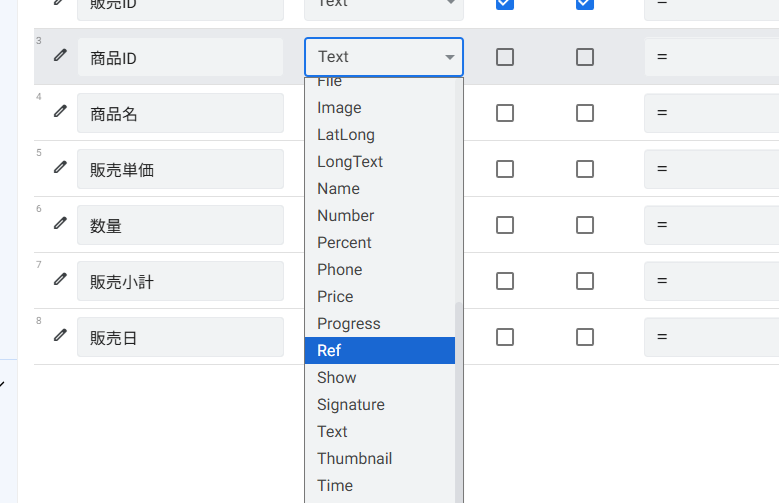Click the edit pencil icon for 商品名
Viewport: 779px width, 503px height.
[x=60, y=112]
